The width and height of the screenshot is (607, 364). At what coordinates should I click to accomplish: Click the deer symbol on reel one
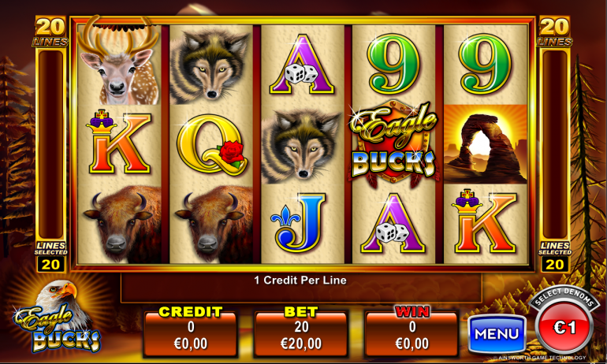coord(119,62)
